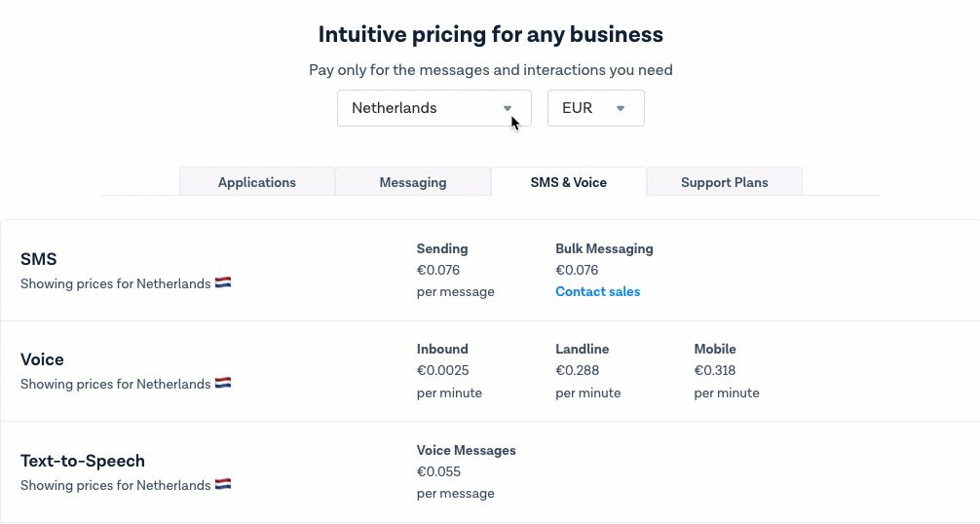Click the SMS section heading
The image size is (980, 524).
click(x=39, y=259)
